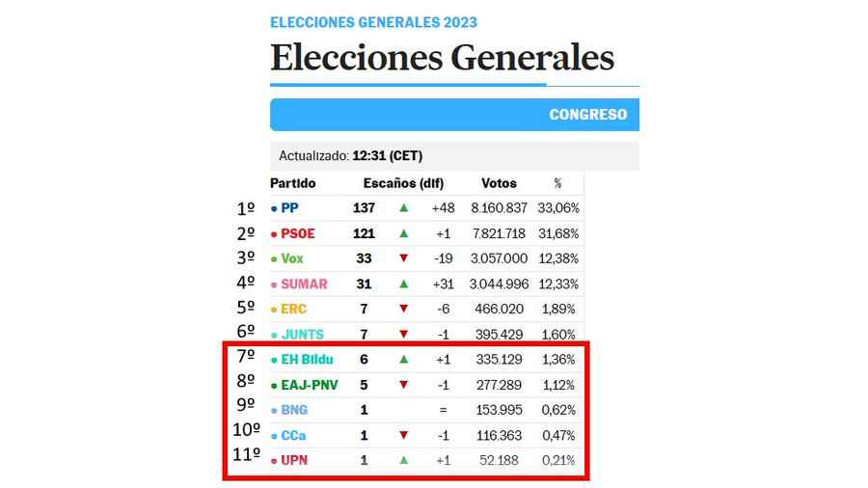868x488 pixels.
Task: Click the Elecciones Generales headline
Action: coord(443,58)
